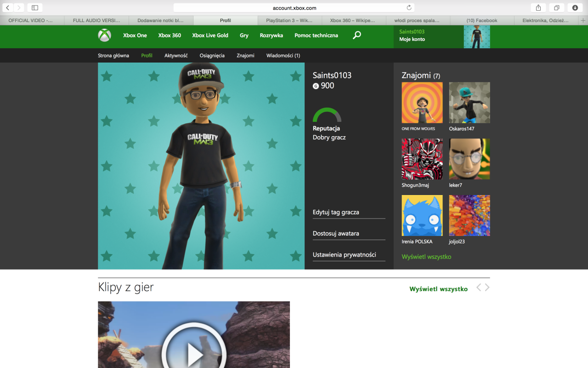The width and height of the screenshot is (588, 368).
Task: Open the Safari downloads icon
Action: tap(575, 7)
